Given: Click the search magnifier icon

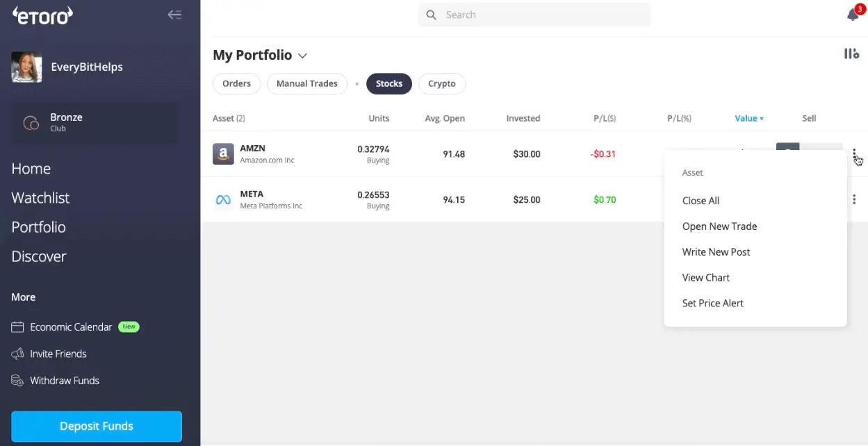Looking at the screenshot, I should [x=431, y=15].
